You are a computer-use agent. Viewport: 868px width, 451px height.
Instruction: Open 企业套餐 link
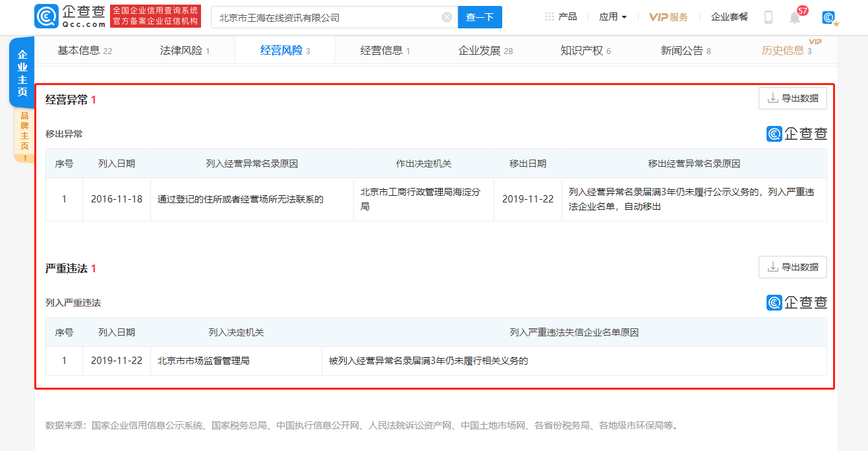(x=730, y=16)
